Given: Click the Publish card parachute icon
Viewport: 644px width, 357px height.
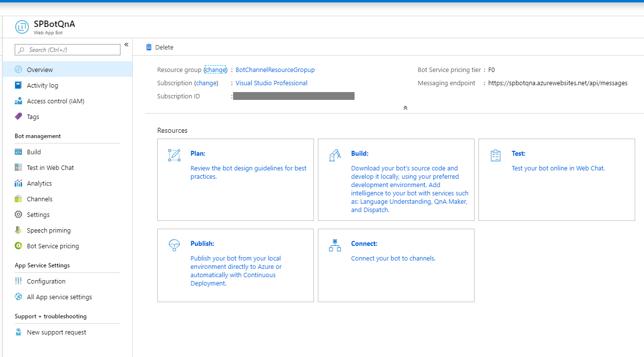Looking at the screenshot, I should coord(174,245).
